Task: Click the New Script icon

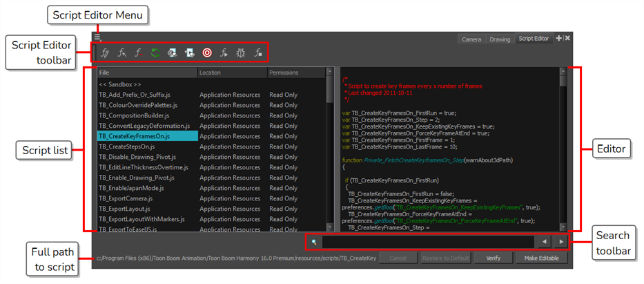Action: tap(106, 53)
